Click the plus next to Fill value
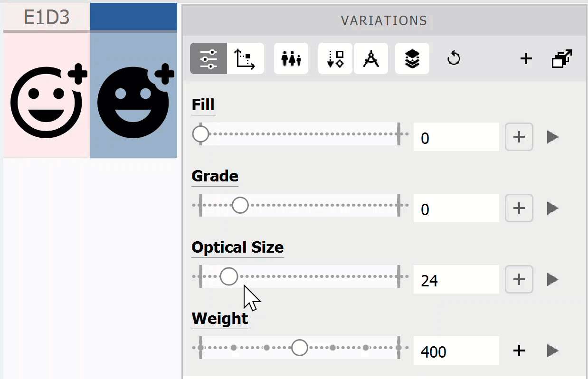The width and height of the screenshot is (588, 379). click(519, 137)
